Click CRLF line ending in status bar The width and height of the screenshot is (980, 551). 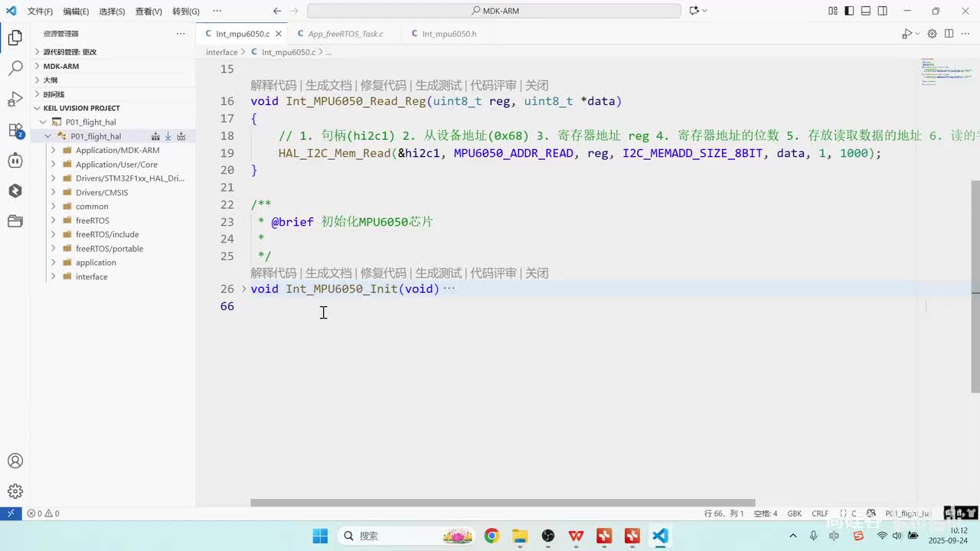[x=820, y=514]
